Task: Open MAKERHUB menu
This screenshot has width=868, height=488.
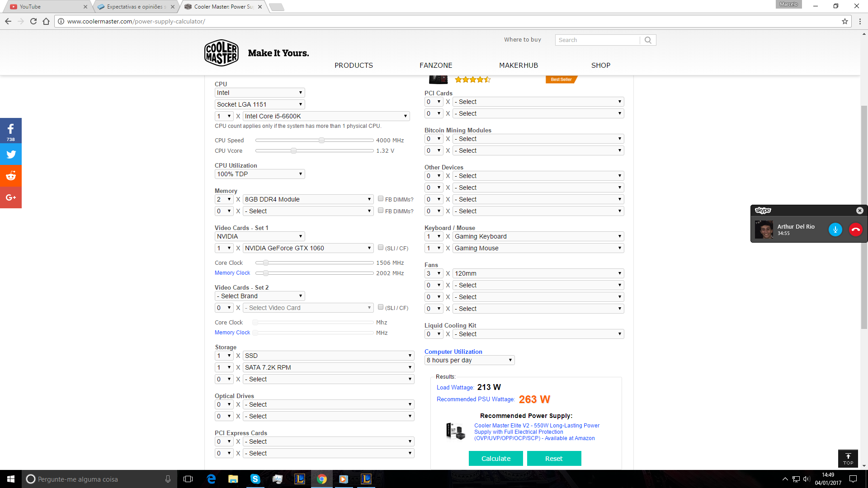Action: pyautogui.click(x=519, y=66)
